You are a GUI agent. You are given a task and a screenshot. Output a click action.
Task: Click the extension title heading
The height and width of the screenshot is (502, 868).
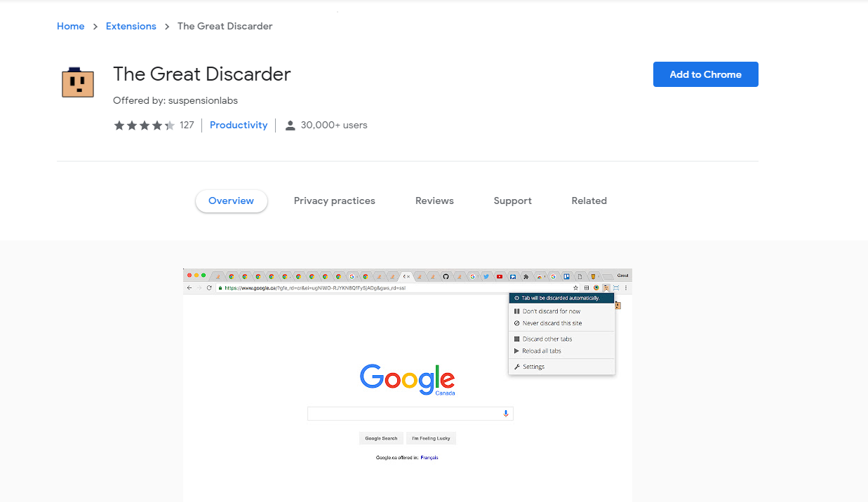click(x=202, y=74)
